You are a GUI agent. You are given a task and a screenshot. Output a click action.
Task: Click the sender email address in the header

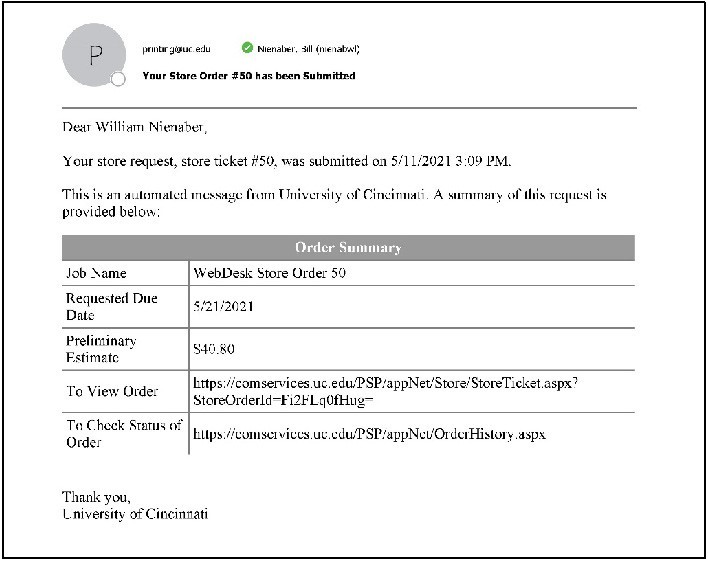tap(176, 49)
